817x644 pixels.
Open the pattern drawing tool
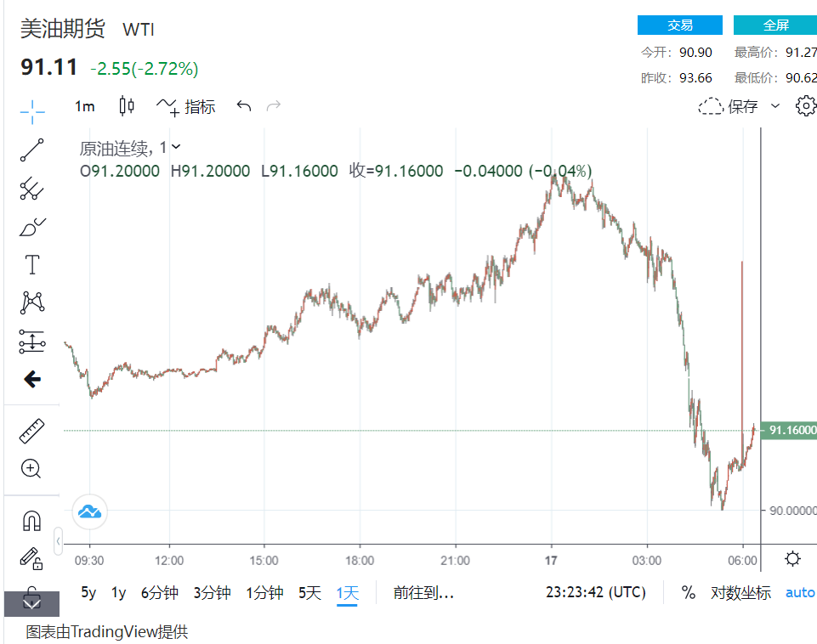coord(32,302)
